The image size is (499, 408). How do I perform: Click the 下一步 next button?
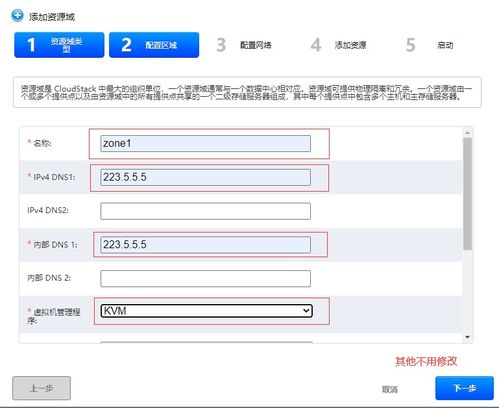[x=464, y=388]
